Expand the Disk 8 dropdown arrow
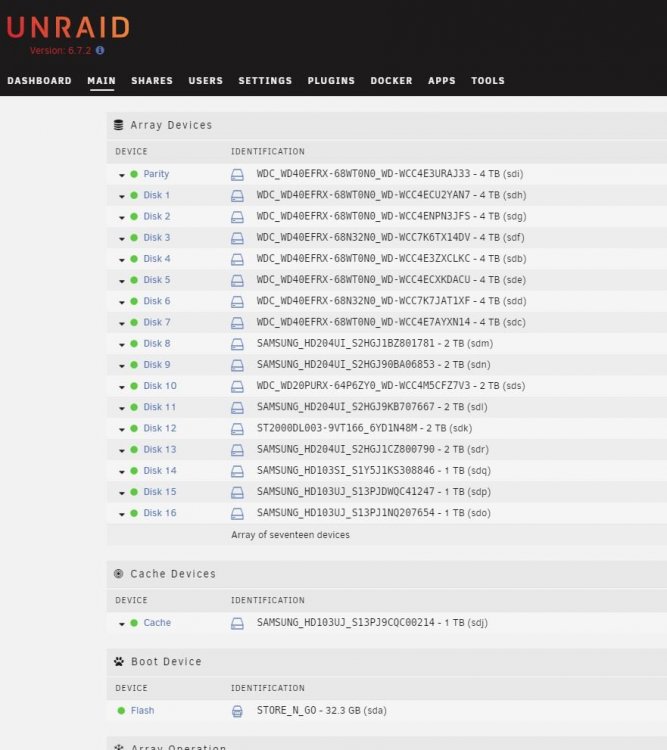This screenshot has height=750, width=667. (122, 345)
